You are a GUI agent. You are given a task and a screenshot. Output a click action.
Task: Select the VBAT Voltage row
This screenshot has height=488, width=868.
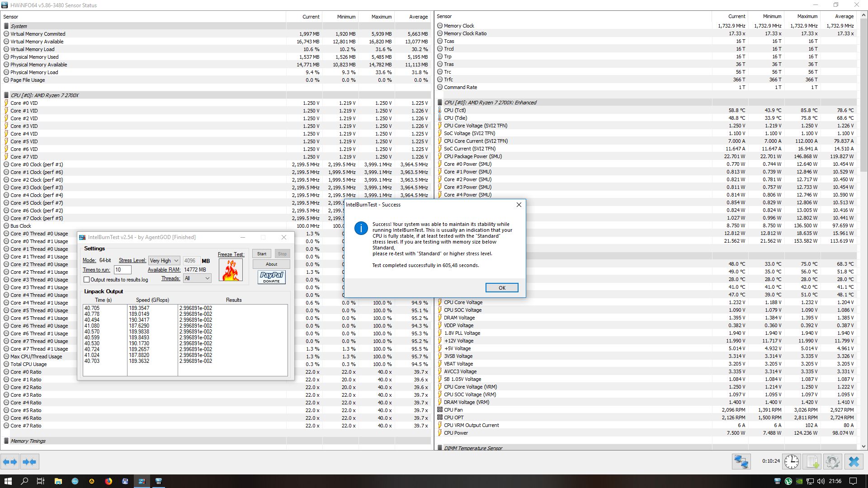(646, 364)
